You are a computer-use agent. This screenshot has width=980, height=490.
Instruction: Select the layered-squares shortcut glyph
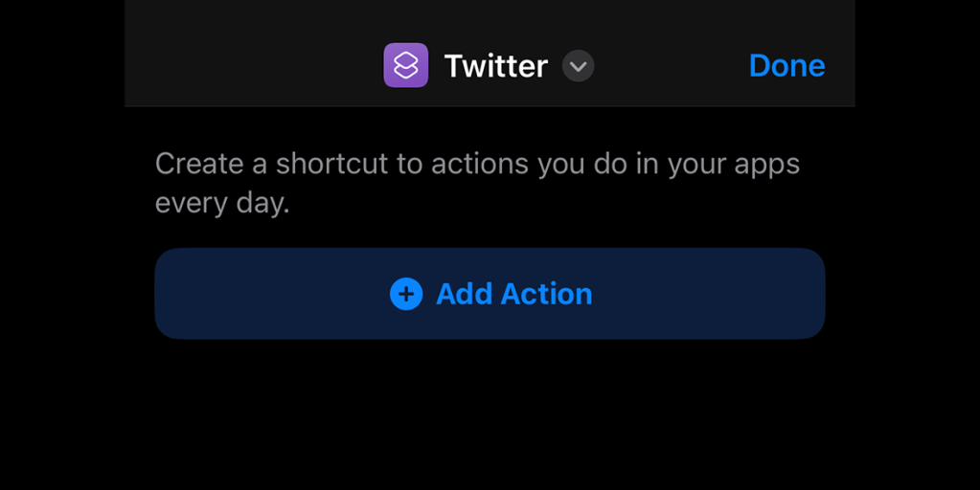pyautogui.click(x=406, y=65)
